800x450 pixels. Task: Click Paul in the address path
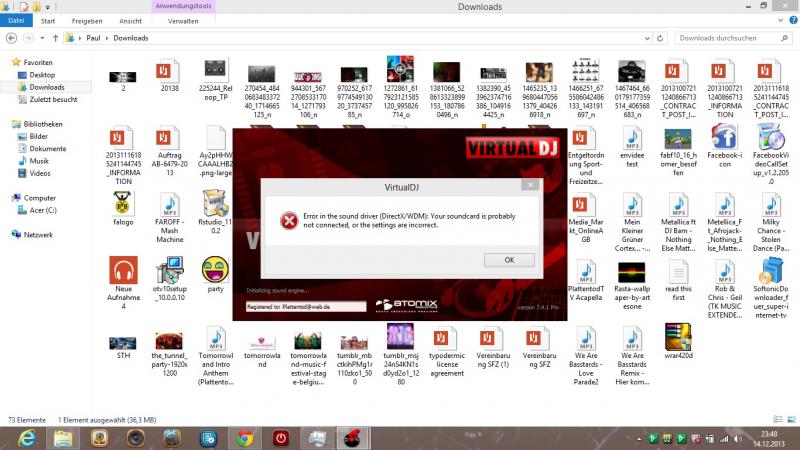pyautogui.click(x=93, y=38)
